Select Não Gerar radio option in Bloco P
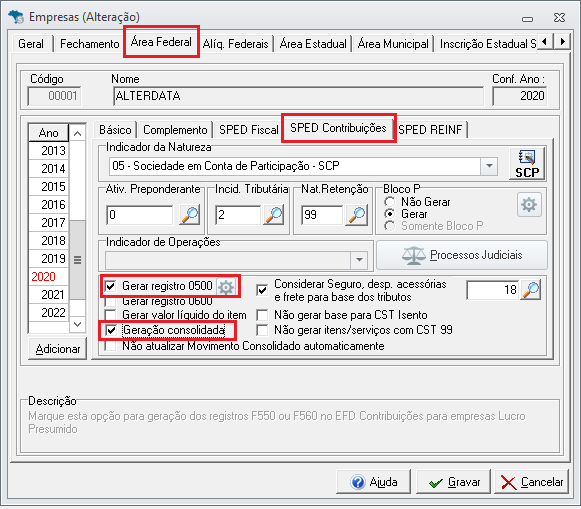Image resolution: width=581 pixels, height=509 pixels. pyautogui.click(x=389, y=202)
